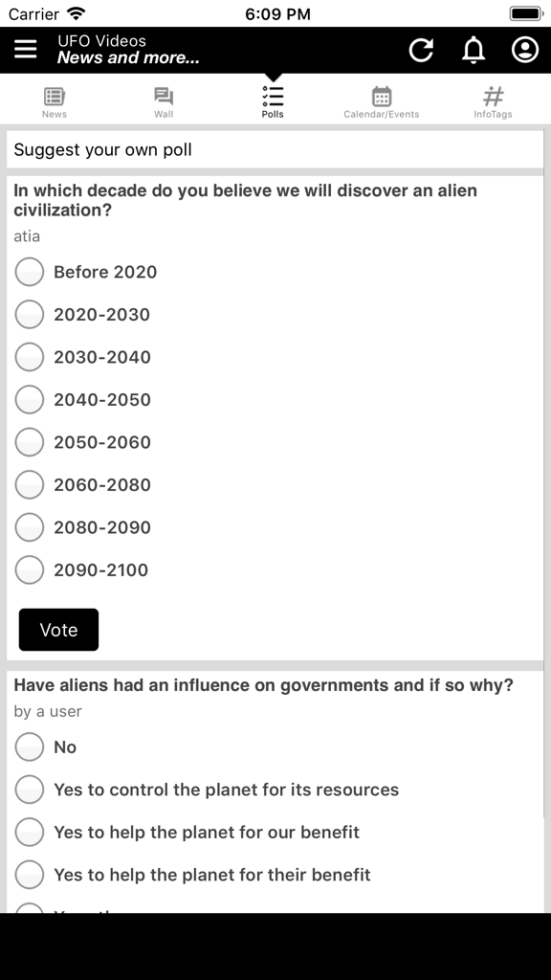Select "Yes to control the planet for its resources"
The height and width of the screenshot is (980, 551).
tap(30, 790)
